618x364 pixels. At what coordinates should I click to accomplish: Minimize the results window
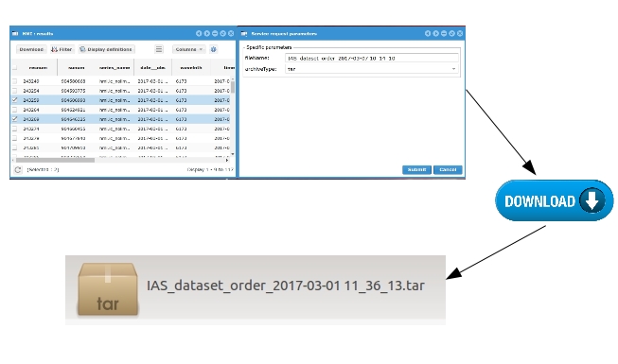[215, 33]
